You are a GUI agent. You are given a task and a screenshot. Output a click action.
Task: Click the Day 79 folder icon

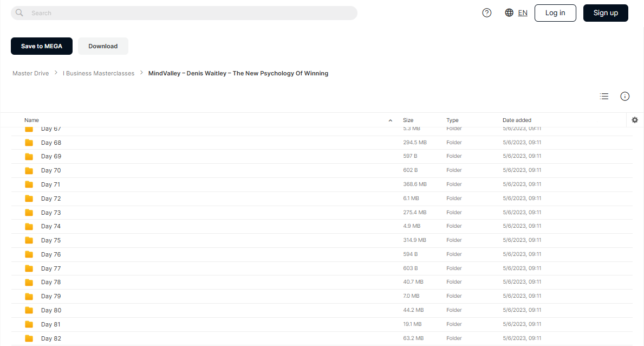click(29, 296)
